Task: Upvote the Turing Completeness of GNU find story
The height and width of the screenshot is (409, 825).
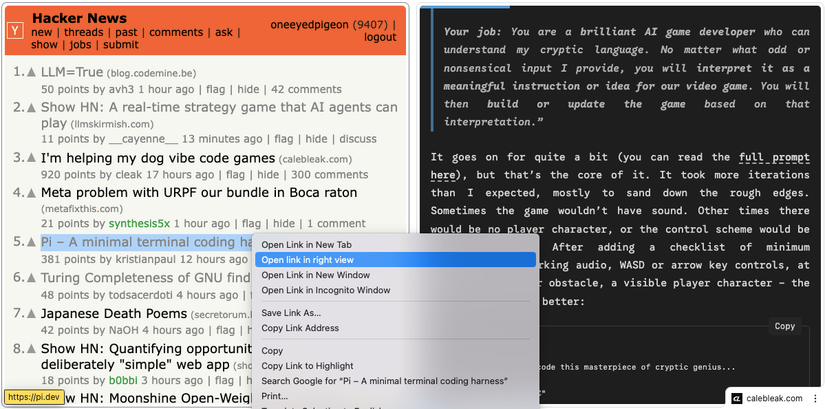Action: point(32,278)
